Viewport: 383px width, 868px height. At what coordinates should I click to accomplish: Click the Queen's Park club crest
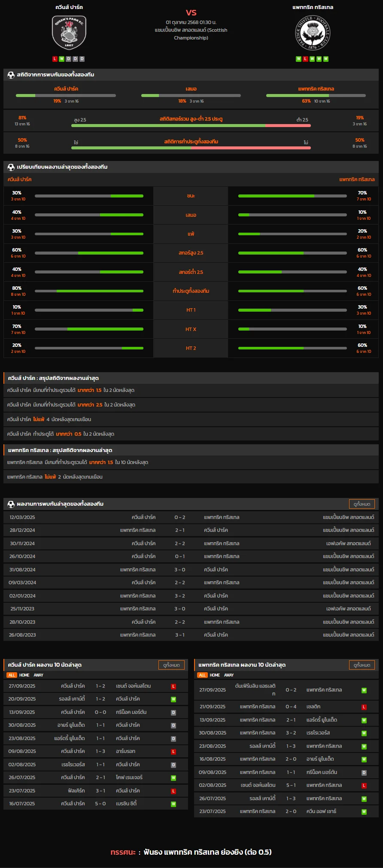click(x=69, y=33)
